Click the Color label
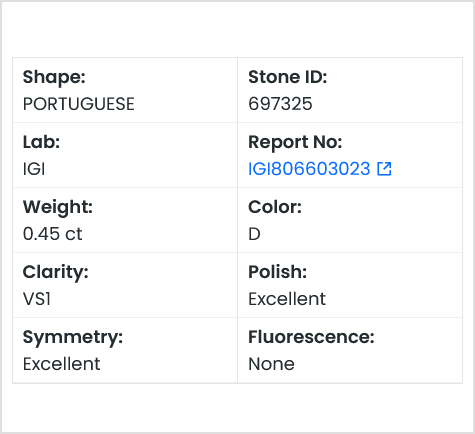 pyautogui.click(x=275, y=207)
